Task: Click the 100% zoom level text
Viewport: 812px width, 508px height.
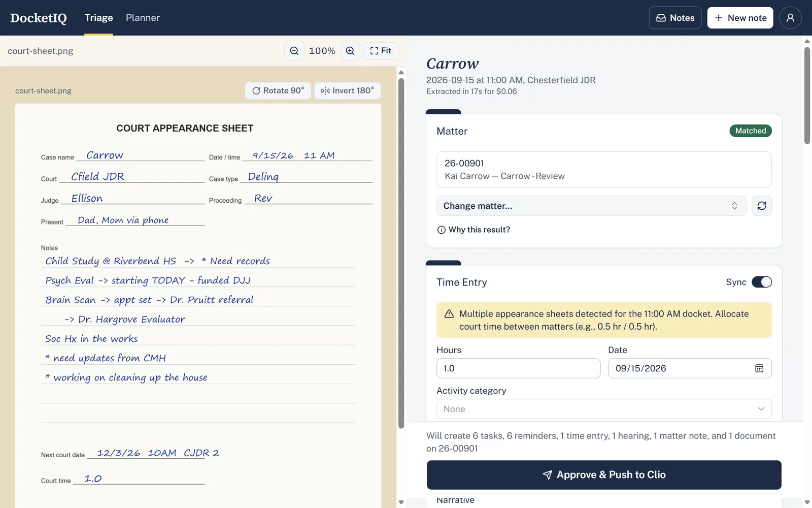Action: (x=322, y=51)
